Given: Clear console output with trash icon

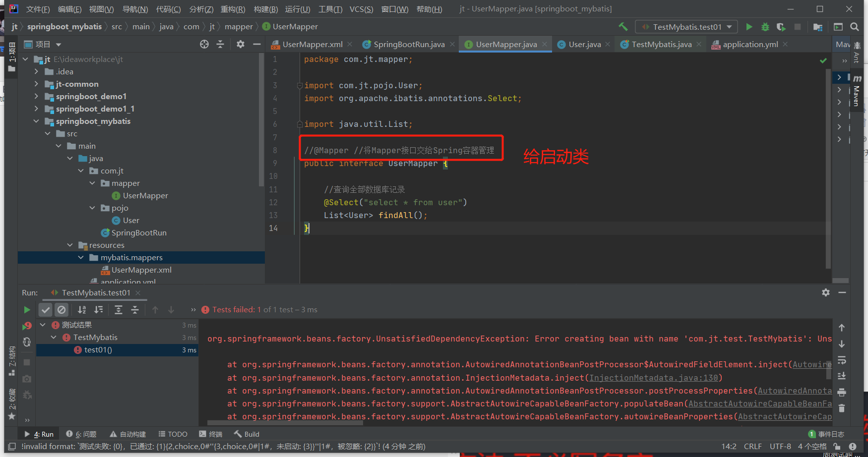Looking at the screenshot, I should [842, 408].
